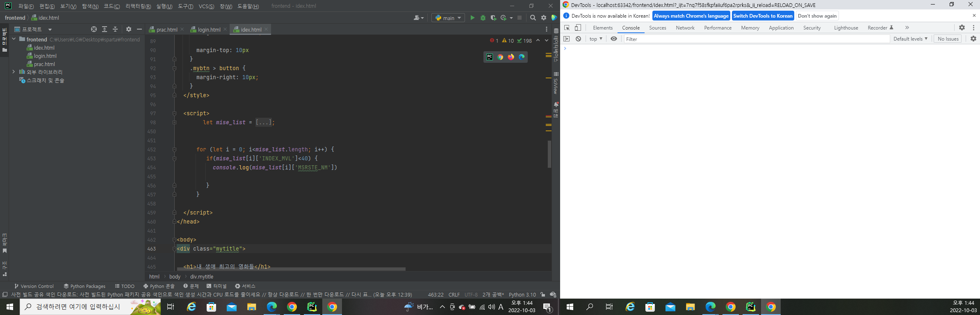
Task: Show more DevTools tabs chevron
Action: [x=907, y=27]
